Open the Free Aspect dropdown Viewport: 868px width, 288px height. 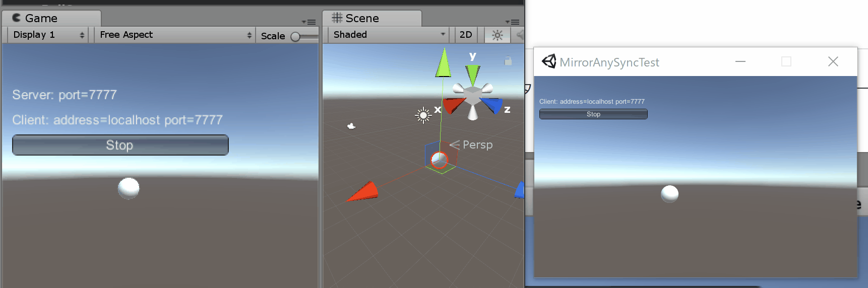175,35
